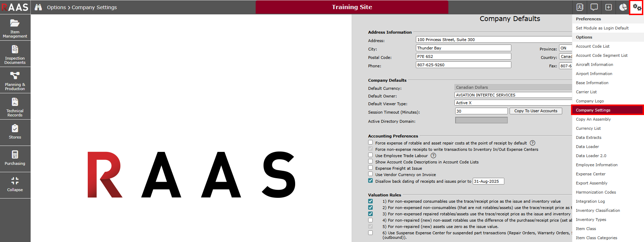Click the RAAS logo in top bar
This screenshot has width=644, height=242.
tap(15, 7)
